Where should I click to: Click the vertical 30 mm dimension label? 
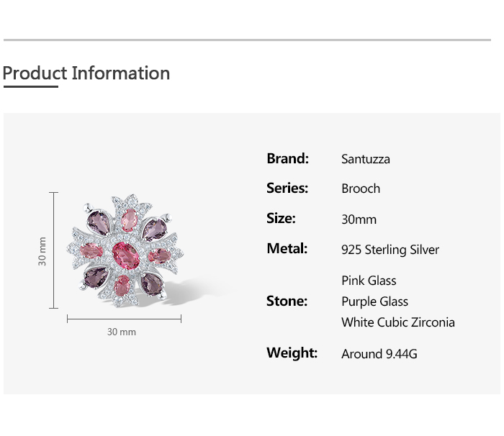[x=42, y=251]
